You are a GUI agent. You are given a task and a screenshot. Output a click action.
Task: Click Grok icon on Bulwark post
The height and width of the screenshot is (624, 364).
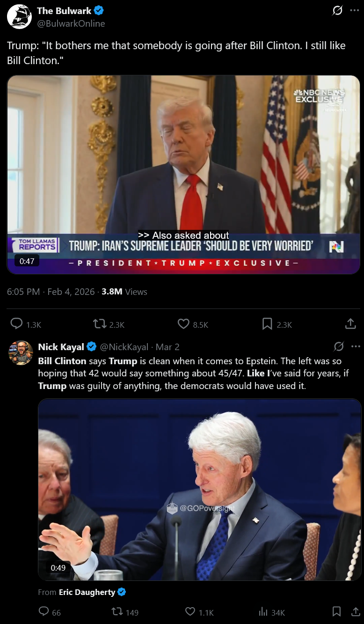[337, 11]
